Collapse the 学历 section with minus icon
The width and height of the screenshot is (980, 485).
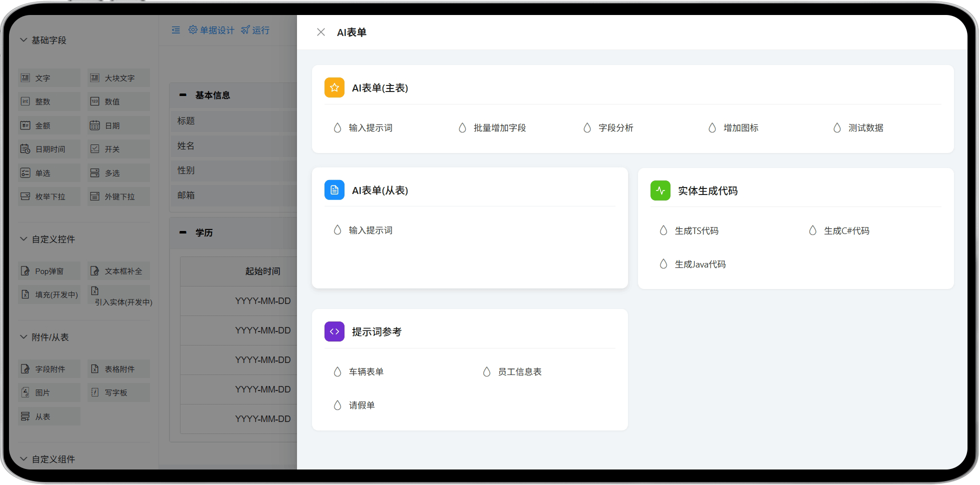pyautogui.click(x=183, y=232)
